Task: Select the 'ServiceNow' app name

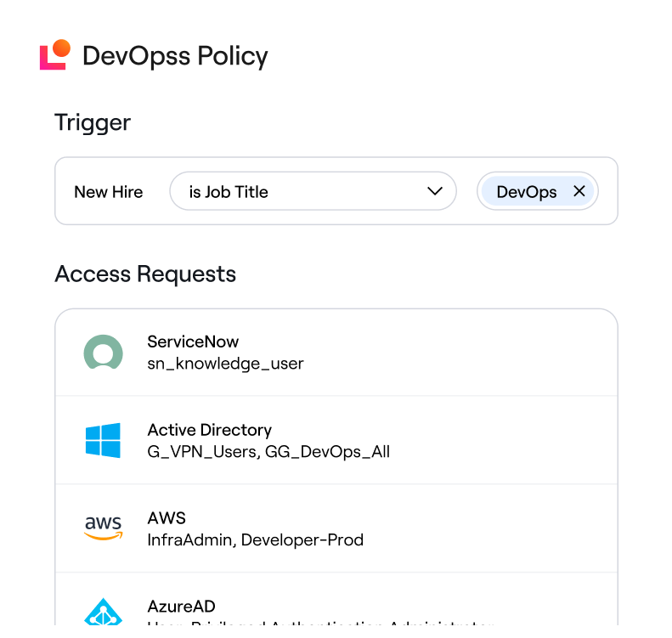Action: click(193, 342)
